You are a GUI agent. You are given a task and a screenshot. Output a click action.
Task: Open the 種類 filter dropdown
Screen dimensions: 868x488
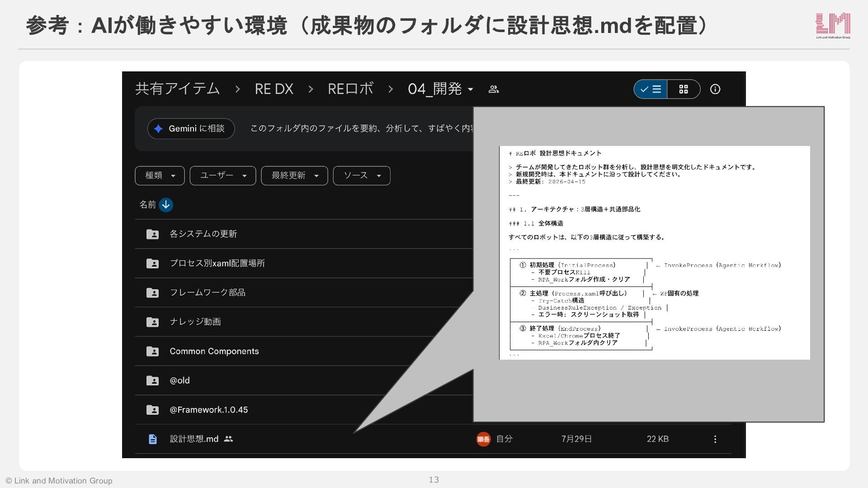[x=160, y=176]
